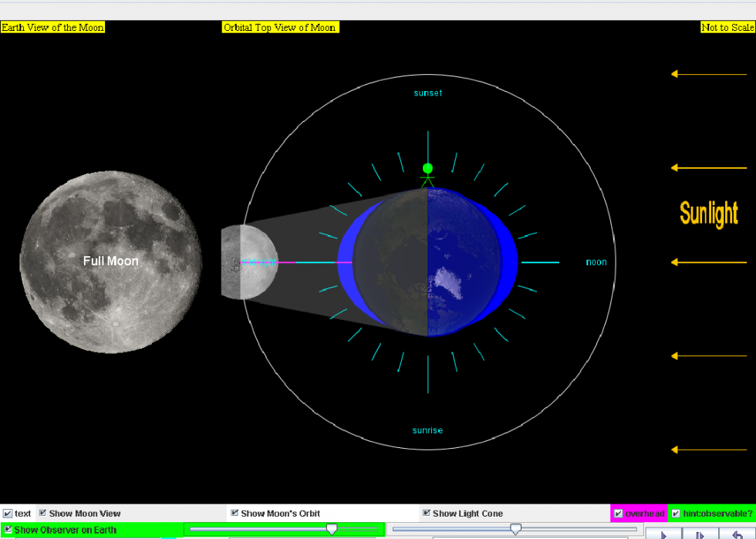This screenshot has height=539, width=756.
Task: Click the Earth globe in orbital view
Action: (x=427, y=261)
